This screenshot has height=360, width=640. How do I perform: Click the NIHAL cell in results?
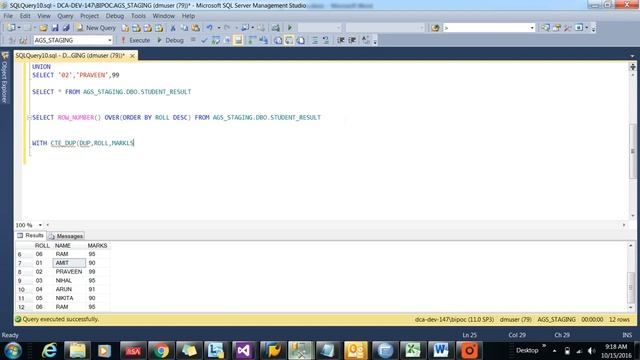click(x=69, y=280)
